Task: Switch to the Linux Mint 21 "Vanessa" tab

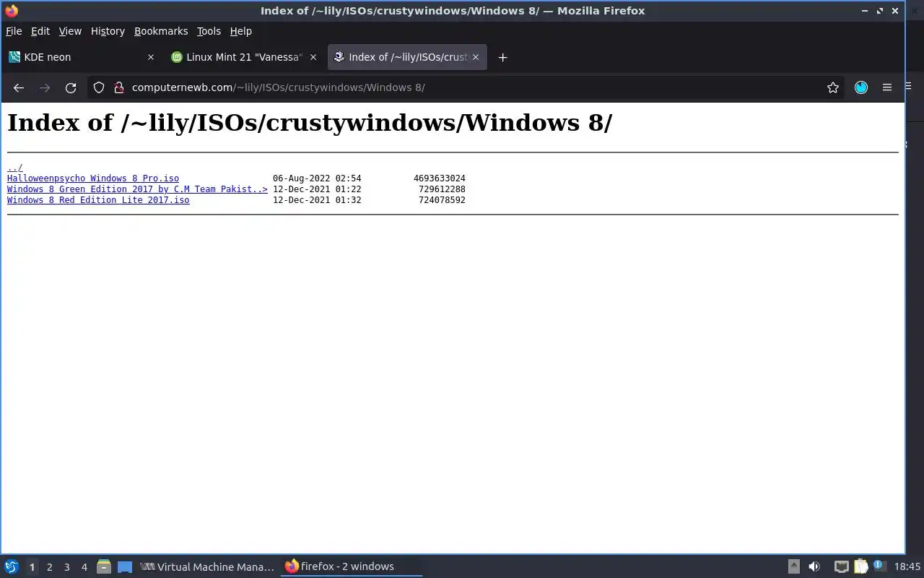Action: tap(244, 57)
